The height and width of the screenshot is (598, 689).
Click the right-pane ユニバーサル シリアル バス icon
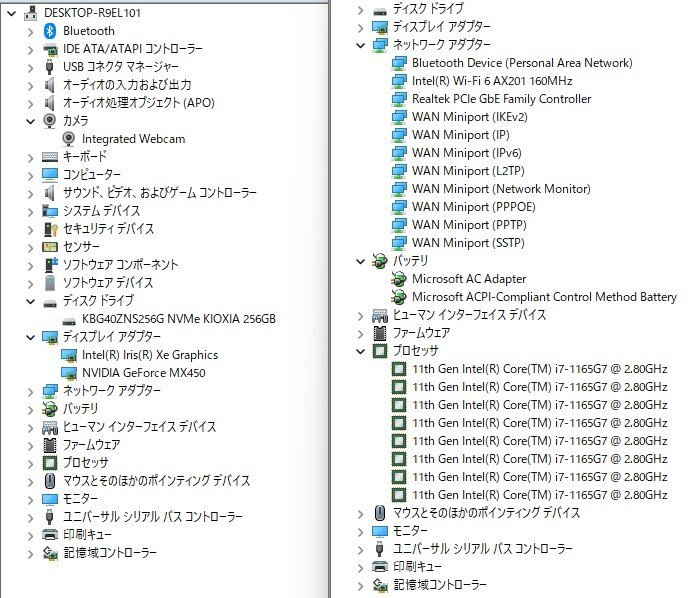point(380,549)
